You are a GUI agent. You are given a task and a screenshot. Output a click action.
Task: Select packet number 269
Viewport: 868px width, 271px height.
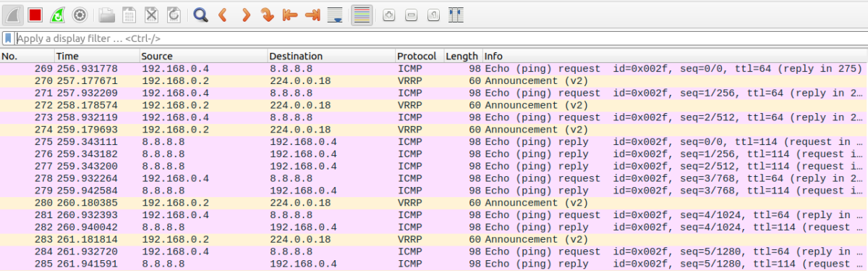[434, 68]
